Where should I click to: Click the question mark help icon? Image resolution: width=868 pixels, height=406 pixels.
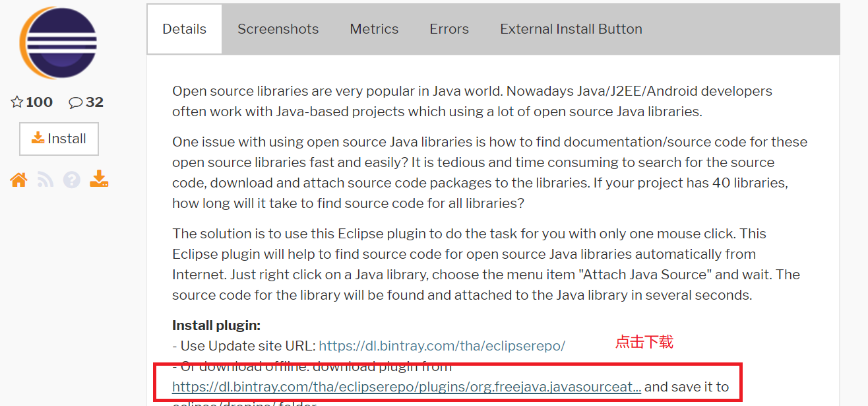point(71,179)
